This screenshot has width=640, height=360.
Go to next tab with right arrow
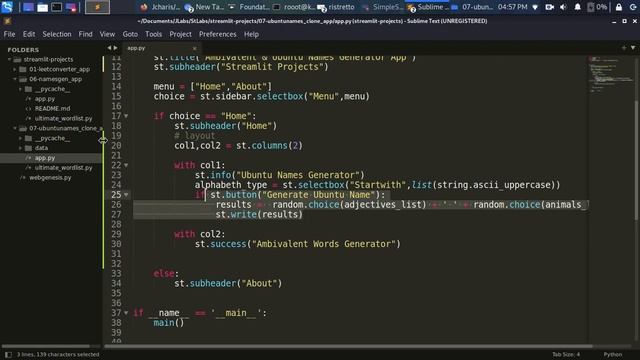pos(116,48)
